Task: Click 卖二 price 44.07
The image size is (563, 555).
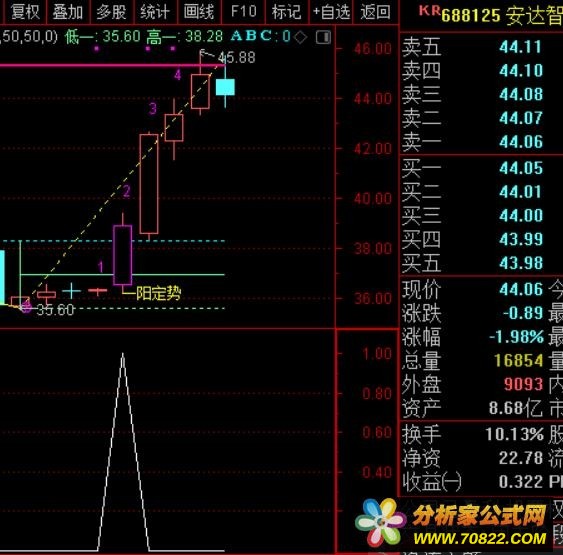Action: (x=521, y=118)
